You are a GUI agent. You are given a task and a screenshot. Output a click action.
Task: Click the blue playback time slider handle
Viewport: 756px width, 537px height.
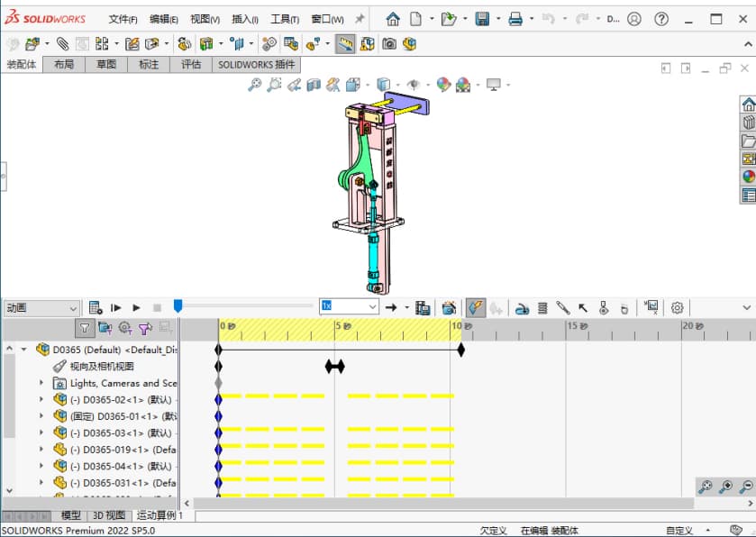[x=178, y=306]
